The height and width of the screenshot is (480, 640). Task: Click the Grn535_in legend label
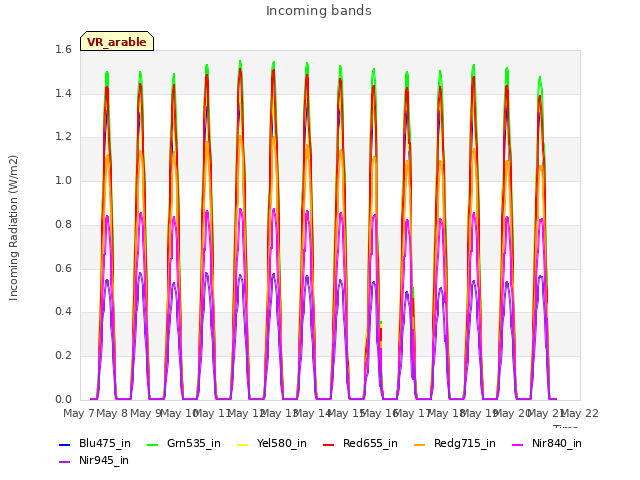(x=193, y=443)
